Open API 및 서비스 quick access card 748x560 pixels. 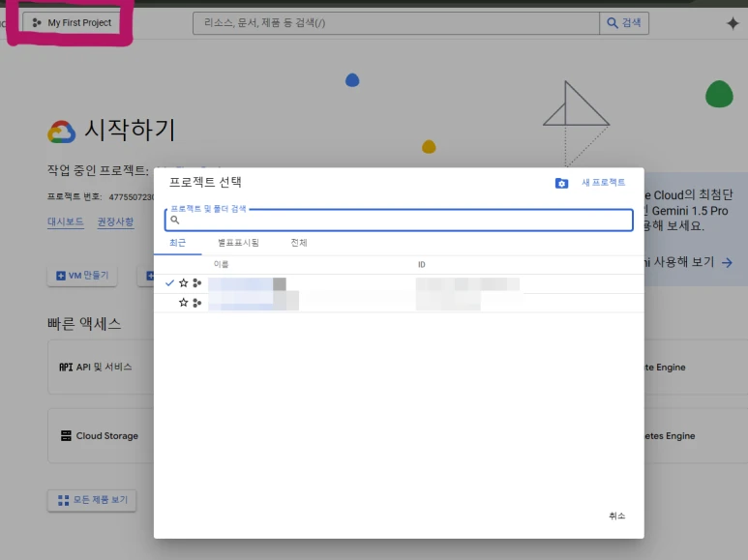[x=101, y=367]
